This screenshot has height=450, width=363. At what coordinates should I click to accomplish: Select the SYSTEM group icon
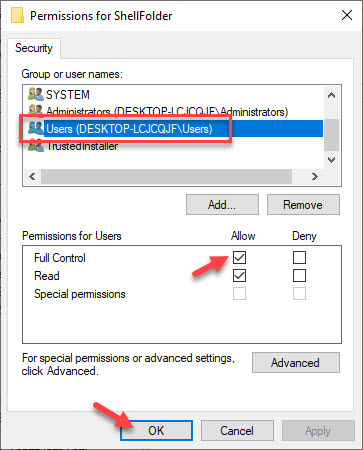(x=36, y=94)
